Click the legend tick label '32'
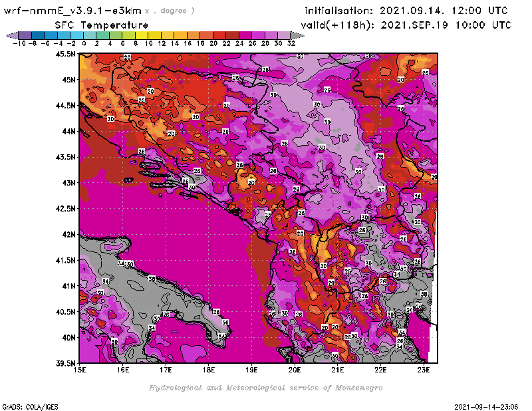This screenshot has height=411, width=532. click(x=291, y=43)
